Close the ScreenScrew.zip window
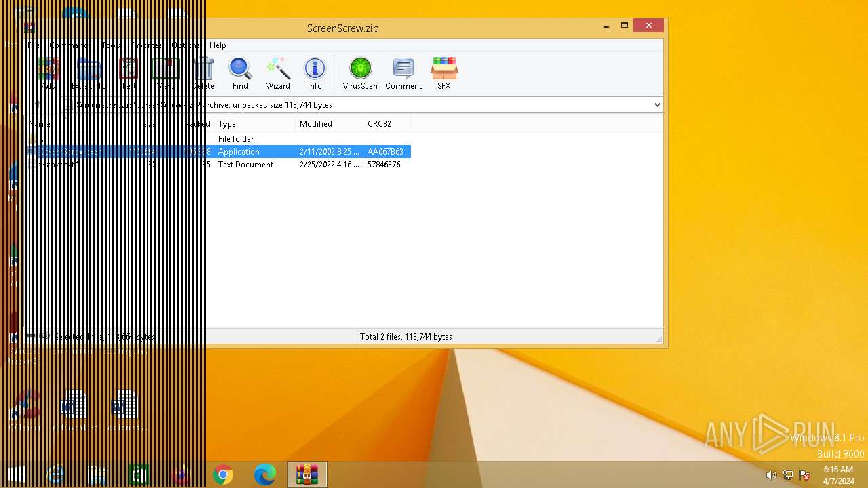 (649, 26)
